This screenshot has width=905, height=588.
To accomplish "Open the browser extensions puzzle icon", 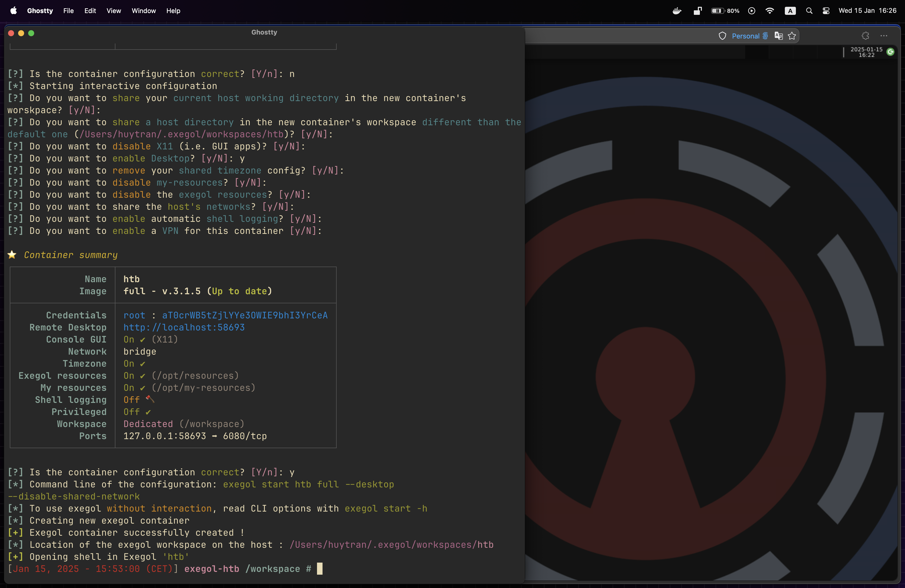I will [866, 36].
